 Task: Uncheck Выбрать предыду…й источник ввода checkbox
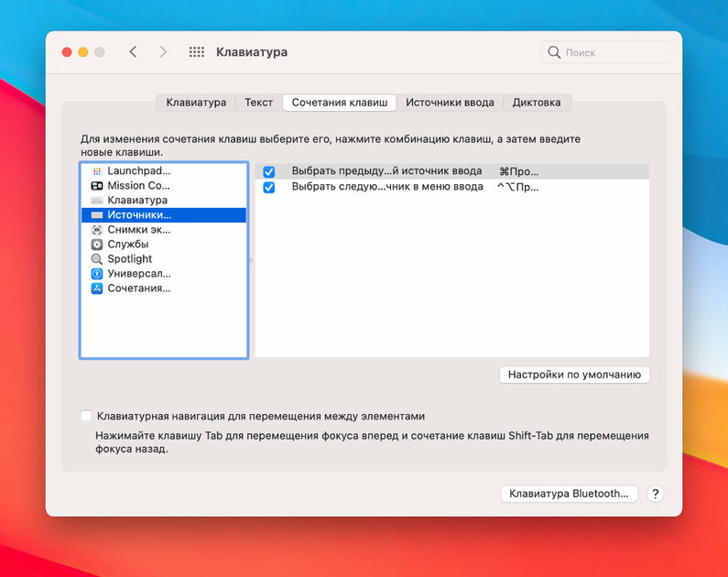(269, 172)
